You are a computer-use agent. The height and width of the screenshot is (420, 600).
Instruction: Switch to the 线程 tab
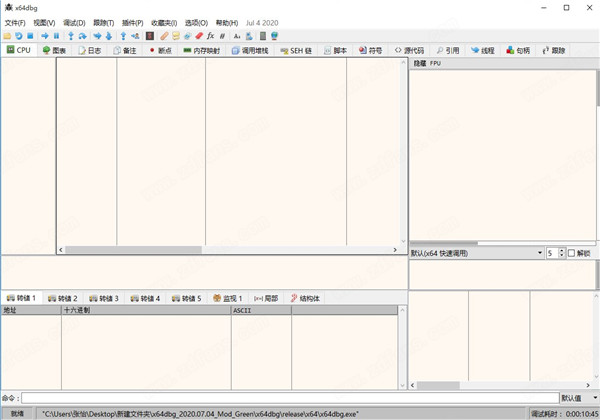coord(483,50)
